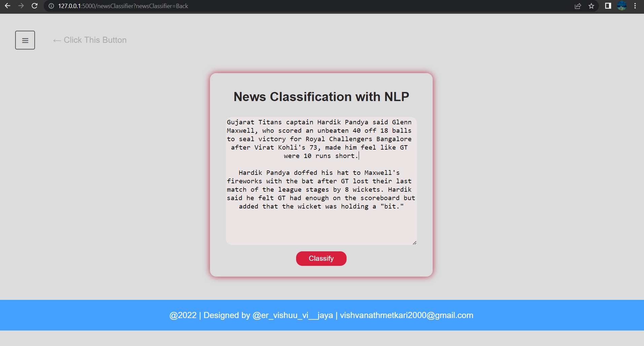Open the Chrome side panel
Image resolution: width=644 pixels, height=346 pixels.
[608, 6]
